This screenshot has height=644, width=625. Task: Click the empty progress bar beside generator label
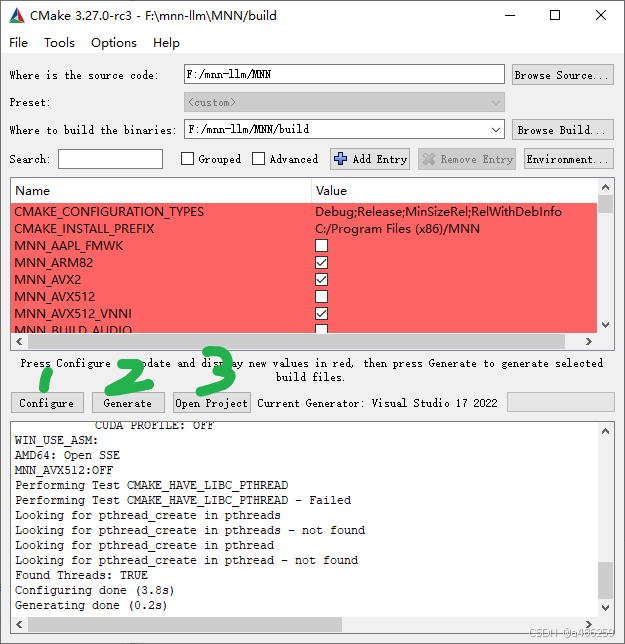[561, 402]
